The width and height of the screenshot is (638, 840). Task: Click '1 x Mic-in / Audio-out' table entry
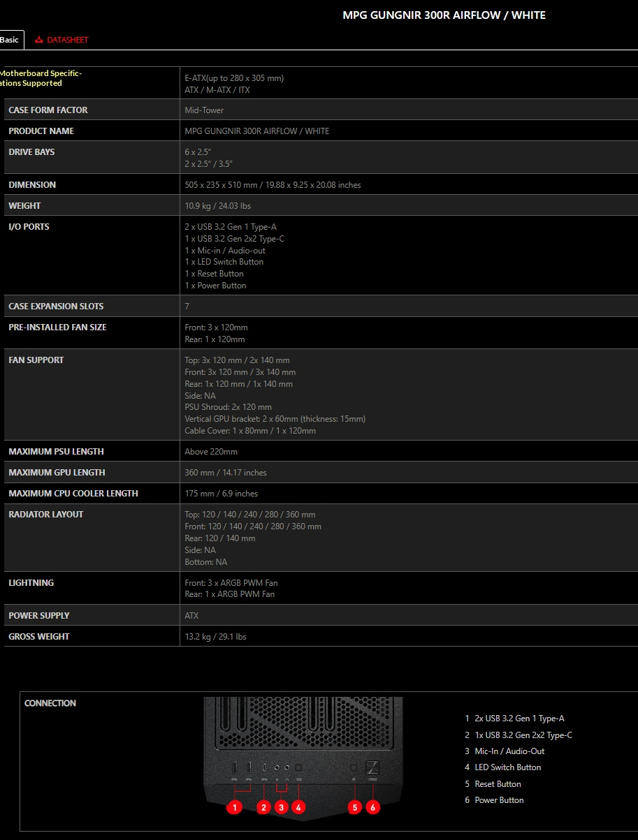[x=225, y=251]
